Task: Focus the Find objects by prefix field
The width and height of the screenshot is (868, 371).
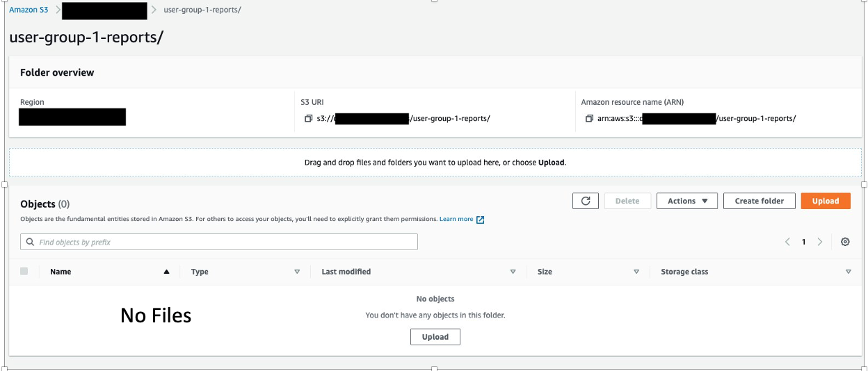Action: pyautogui.click(x=219, y=242)
